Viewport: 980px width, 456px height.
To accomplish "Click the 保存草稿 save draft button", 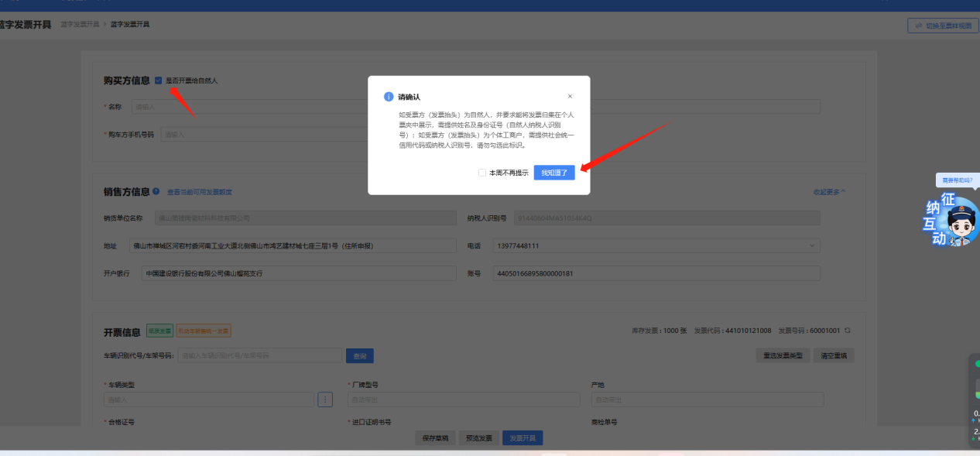I will [x=434, y=438].
